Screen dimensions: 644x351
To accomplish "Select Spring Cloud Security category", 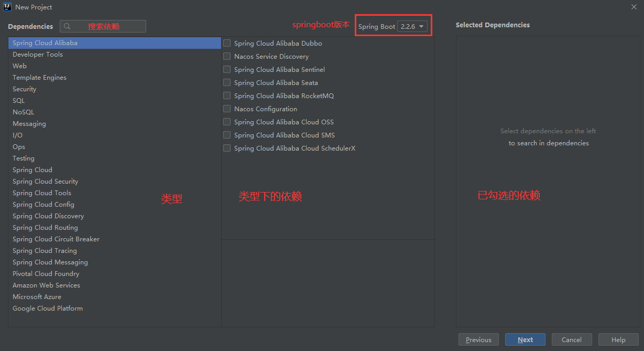I will (115, 182).
